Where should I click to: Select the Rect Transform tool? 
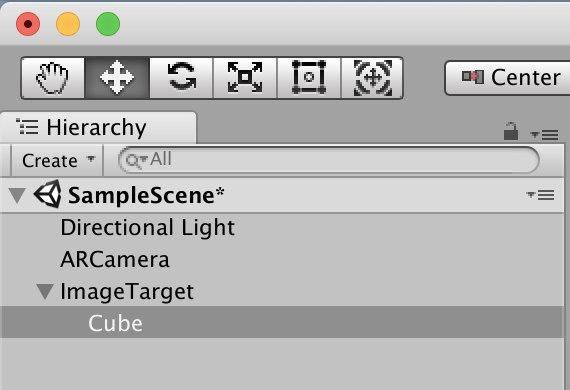coord(309,78)
